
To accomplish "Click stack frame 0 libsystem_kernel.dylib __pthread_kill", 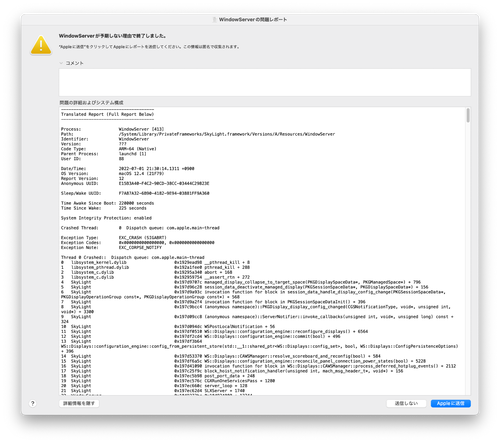I will click(155, 262).
